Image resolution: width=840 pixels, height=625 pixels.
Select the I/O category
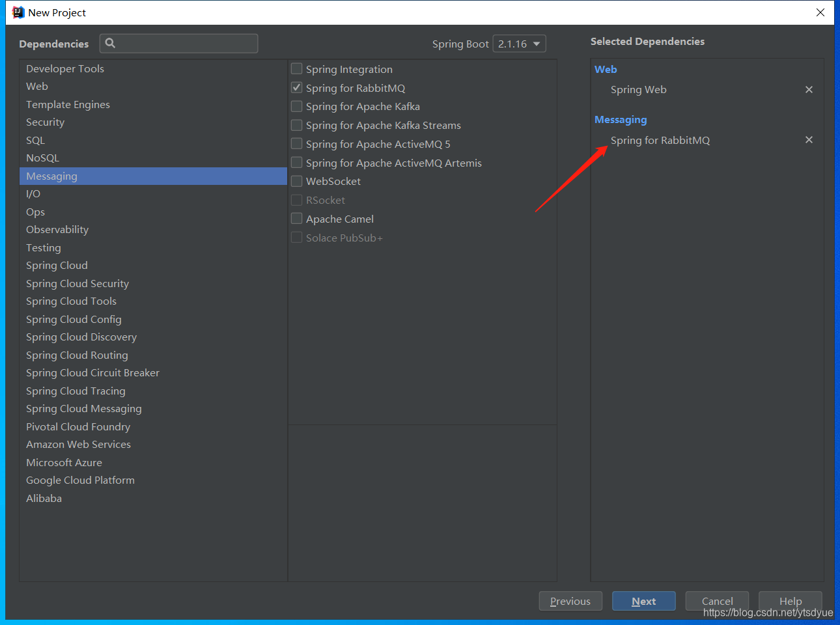point(153,194)
